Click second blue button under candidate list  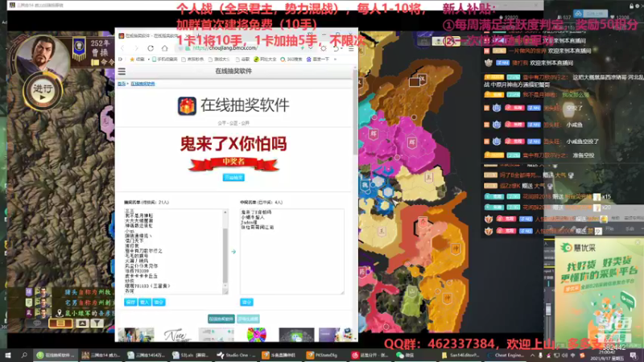coord(145,302)
